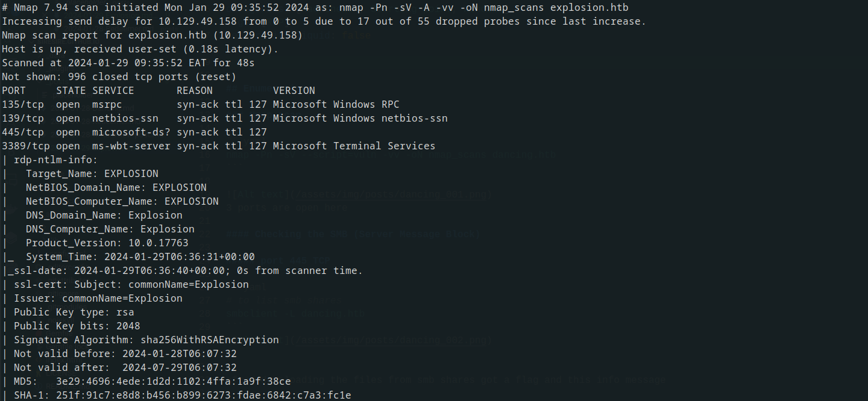Click the MD5 fingerprint value
The image size is (868, 401).
174,381
